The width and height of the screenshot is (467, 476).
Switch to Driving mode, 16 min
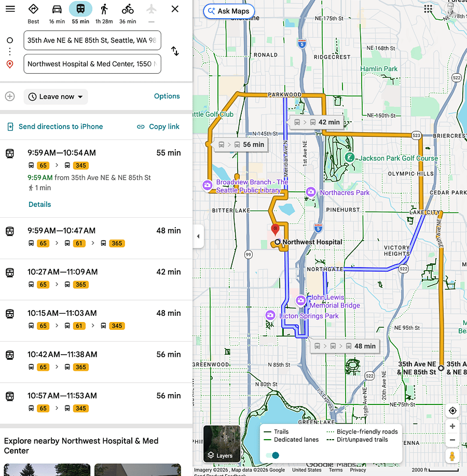tap(57, 13)
